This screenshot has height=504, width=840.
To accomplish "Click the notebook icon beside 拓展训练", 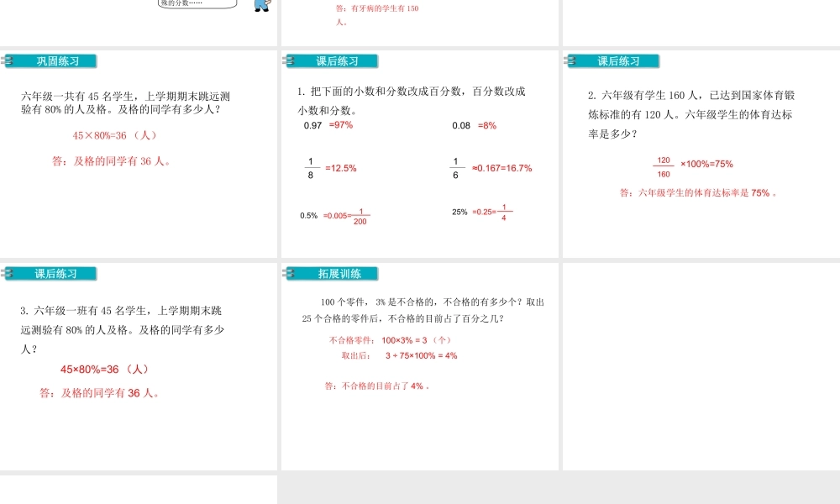I will (291, 274).
